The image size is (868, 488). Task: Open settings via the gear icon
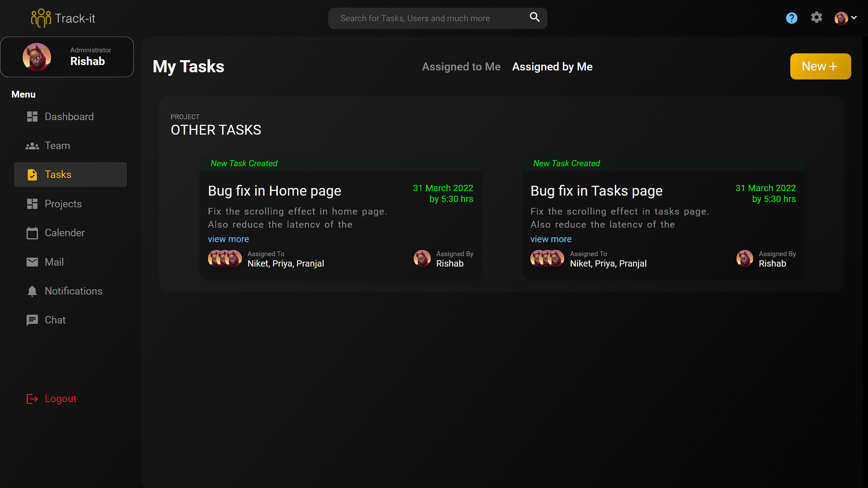tap(816, 18)
